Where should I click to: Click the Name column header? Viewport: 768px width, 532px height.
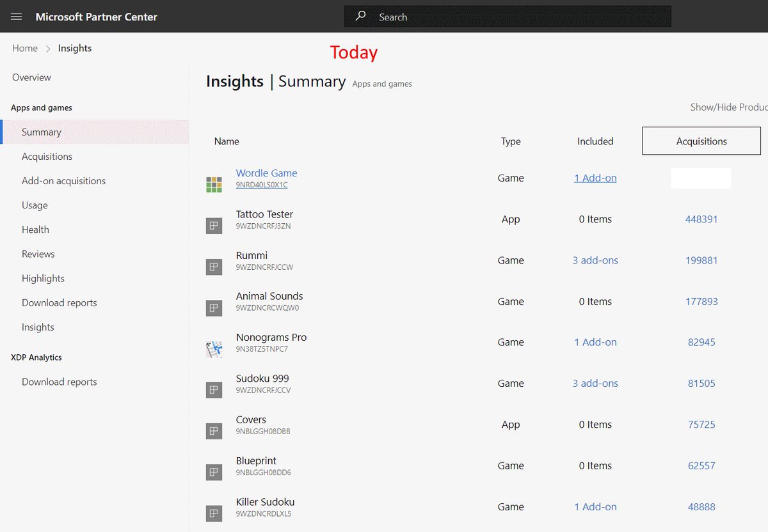click(227, 141)
